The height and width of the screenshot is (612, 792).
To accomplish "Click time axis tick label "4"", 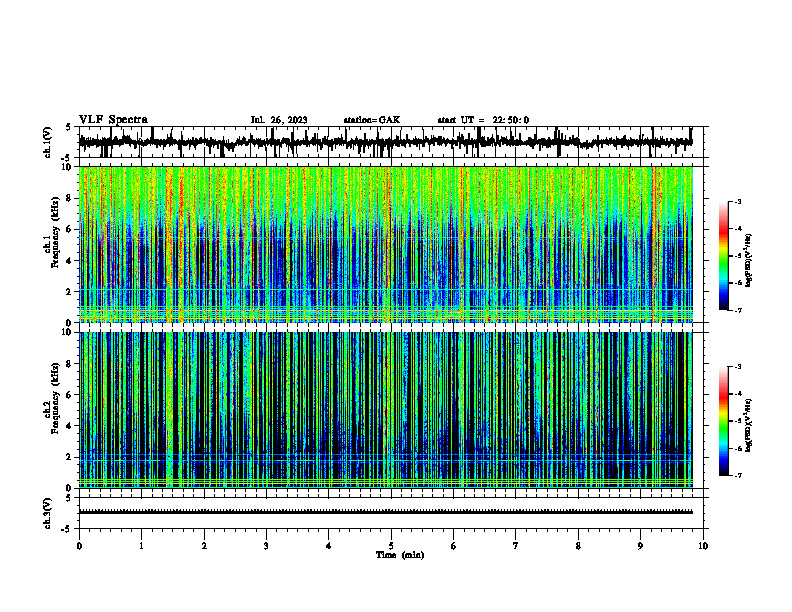I will 329,546.
